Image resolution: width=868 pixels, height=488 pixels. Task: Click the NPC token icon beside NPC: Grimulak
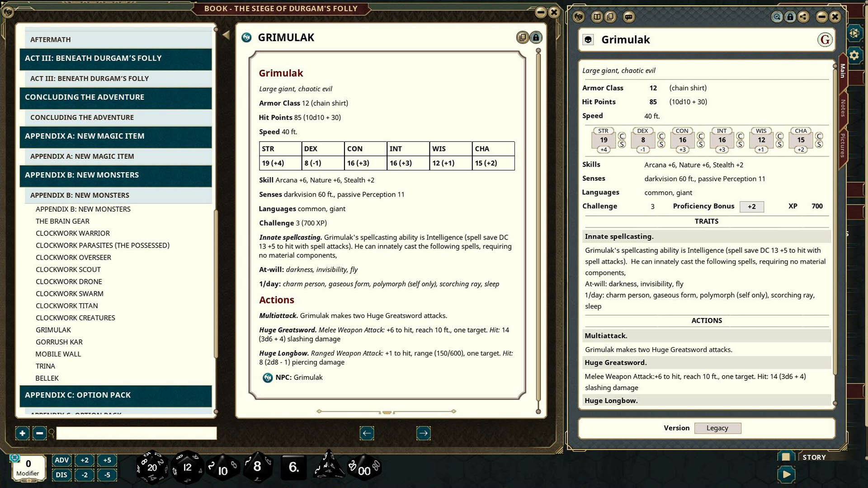pos(267,377)
